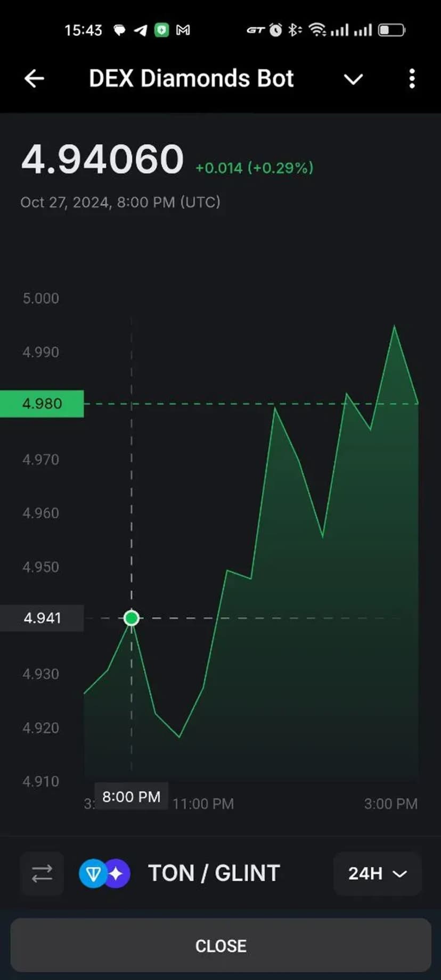Open the three-dot more options menu
The width and height of the screenshot is (441, 980).
412,79
